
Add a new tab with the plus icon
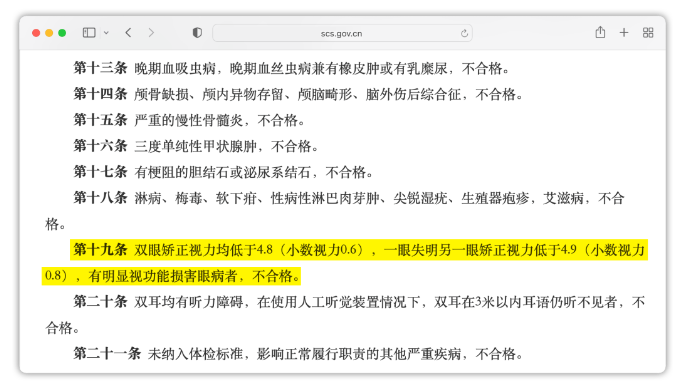[624, 33]
